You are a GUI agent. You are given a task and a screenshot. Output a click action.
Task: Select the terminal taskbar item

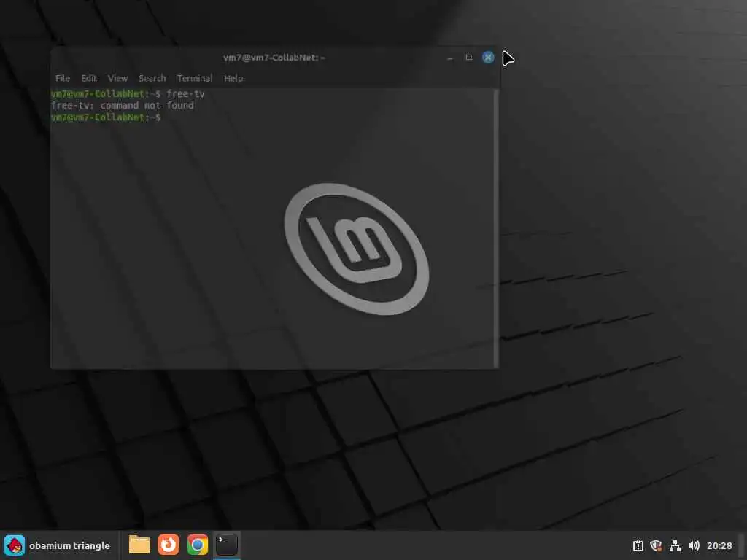coord(226,545)
